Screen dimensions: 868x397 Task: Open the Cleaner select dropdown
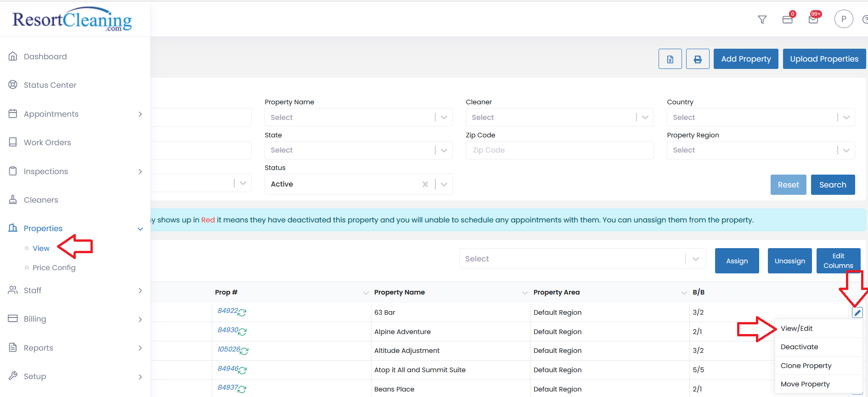559,118
